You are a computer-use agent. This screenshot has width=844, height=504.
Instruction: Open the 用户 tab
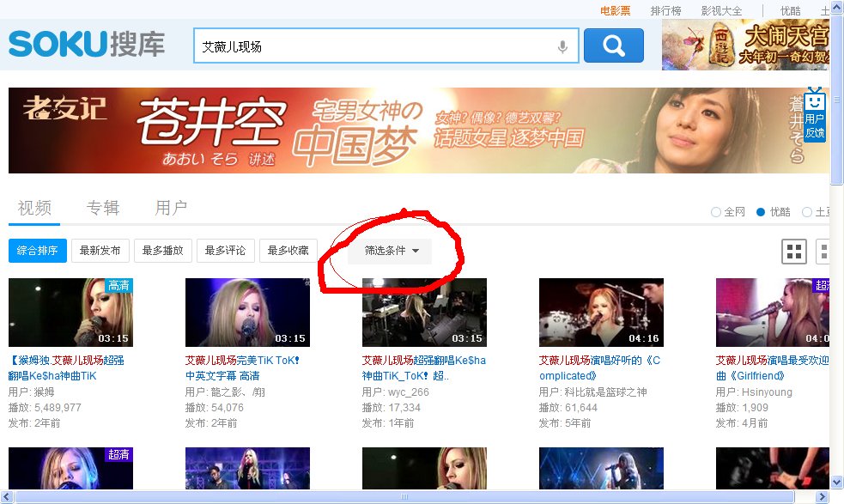(171, 208)
